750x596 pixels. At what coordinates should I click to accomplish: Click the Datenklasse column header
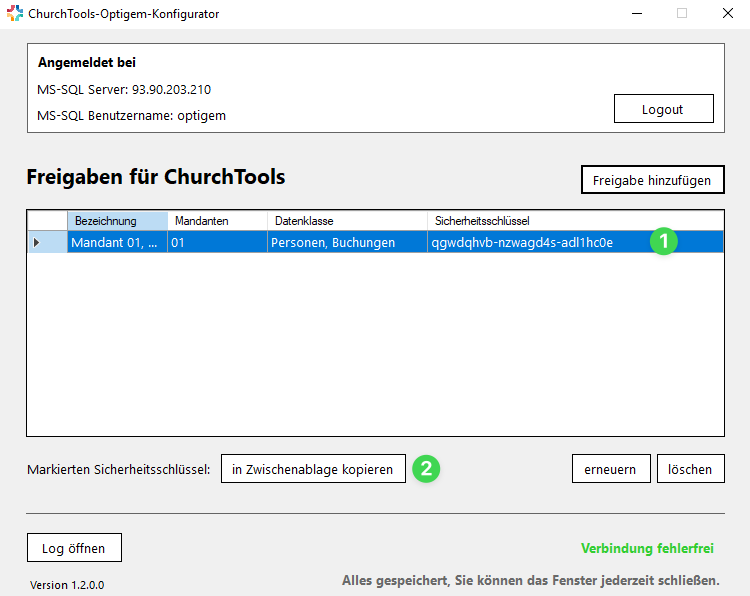(x=347, y=221)
